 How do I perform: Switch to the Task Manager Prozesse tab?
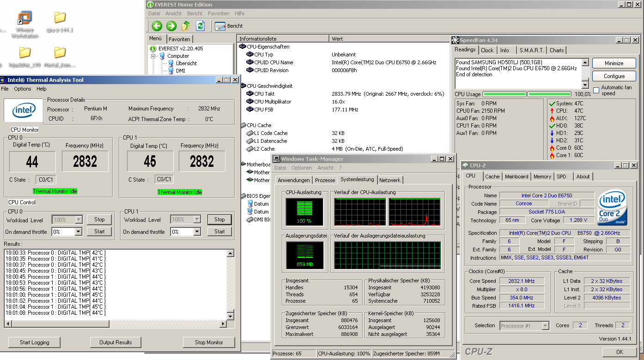(x=325, y=180)
